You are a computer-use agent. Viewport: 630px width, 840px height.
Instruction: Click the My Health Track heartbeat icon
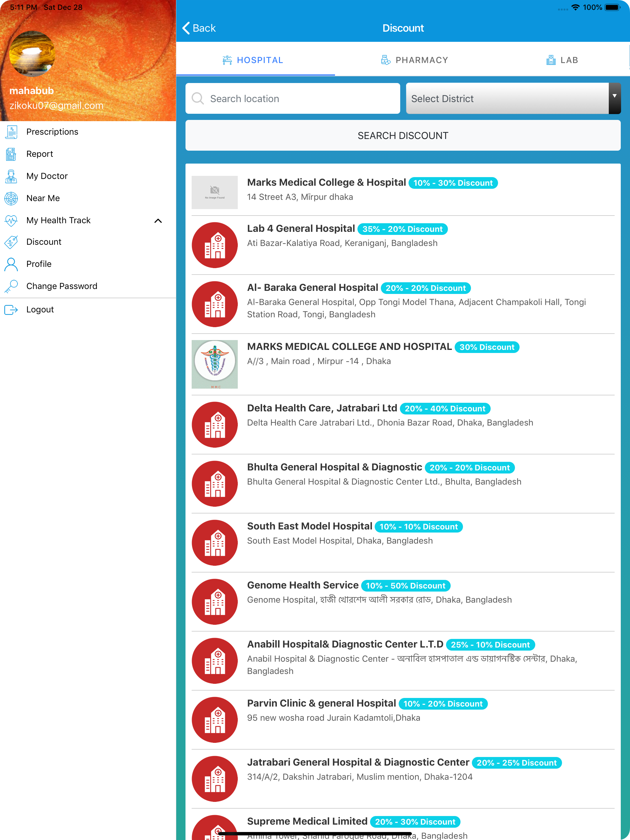tap(11, 220)
